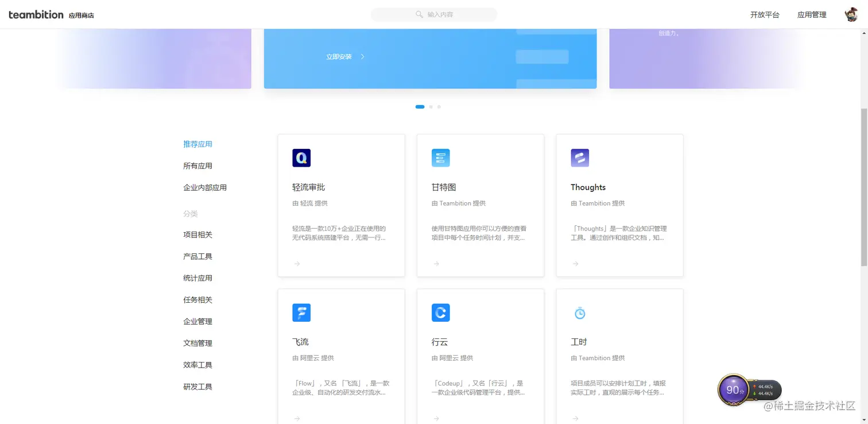Click 由 Teambition 提供 under 甘特图
This screenshot has width=868, height=424.
[459, 203]
